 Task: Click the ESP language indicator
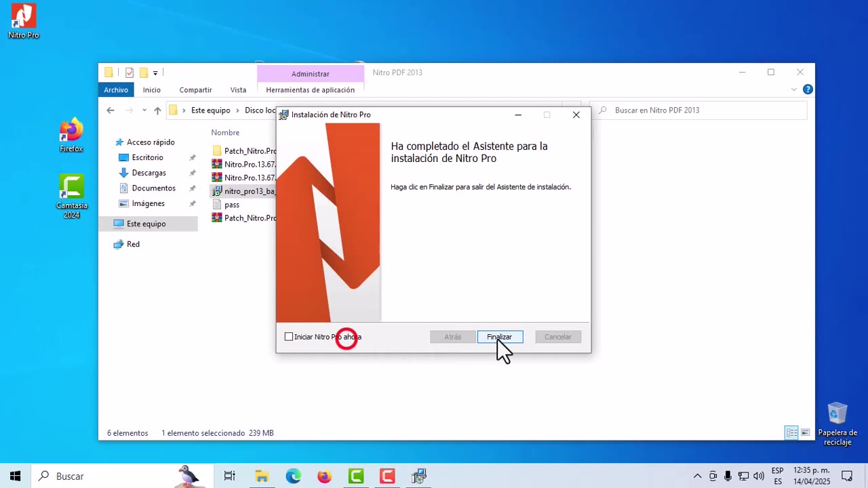point(778,476)
